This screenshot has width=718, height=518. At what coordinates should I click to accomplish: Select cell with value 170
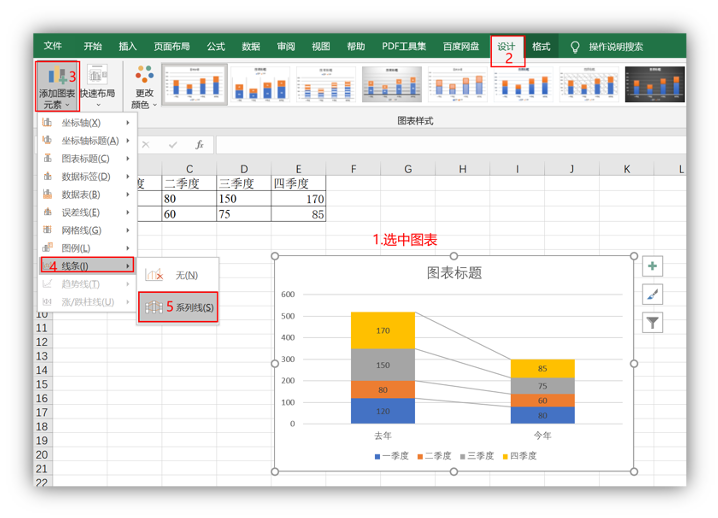(298, 199)
